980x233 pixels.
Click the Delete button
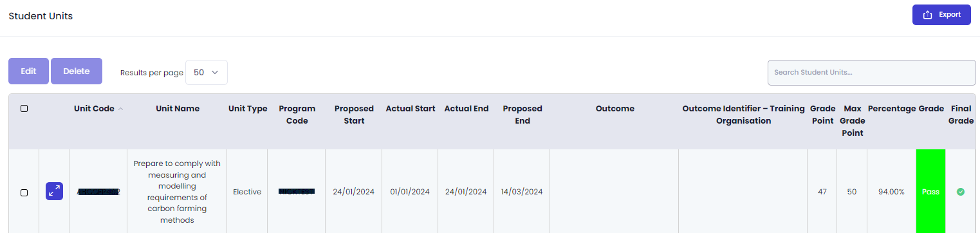[x=77, y=71]
